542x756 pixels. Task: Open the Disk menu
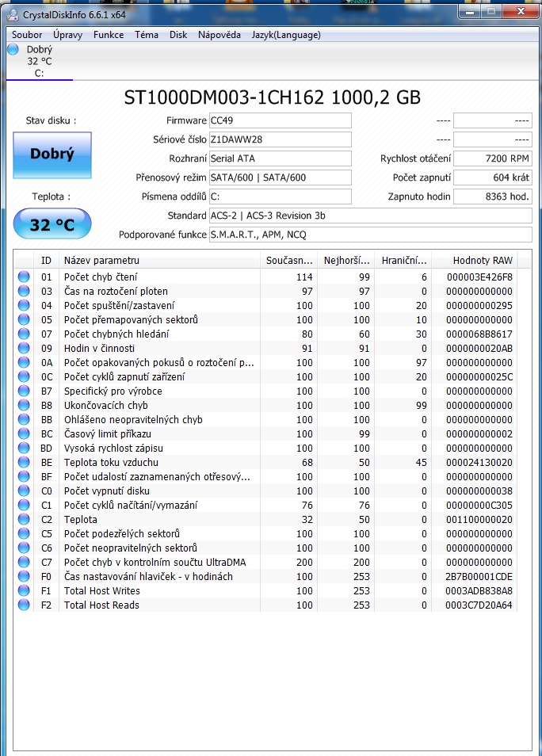[x=178, y=35]
